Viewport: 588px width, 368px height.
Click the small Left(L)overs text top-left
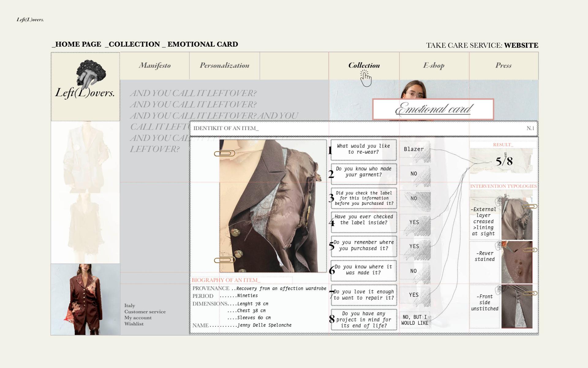30,20
